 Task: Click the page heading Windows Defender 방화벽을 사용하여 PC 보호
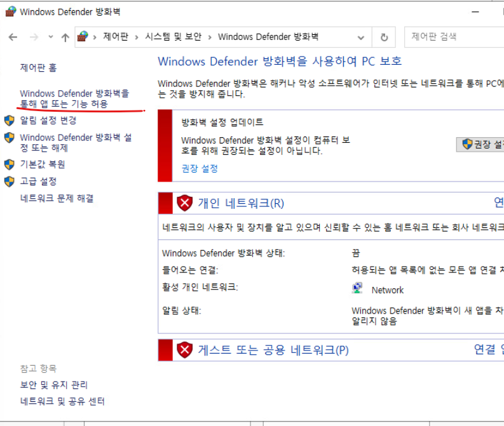[280, 62]
